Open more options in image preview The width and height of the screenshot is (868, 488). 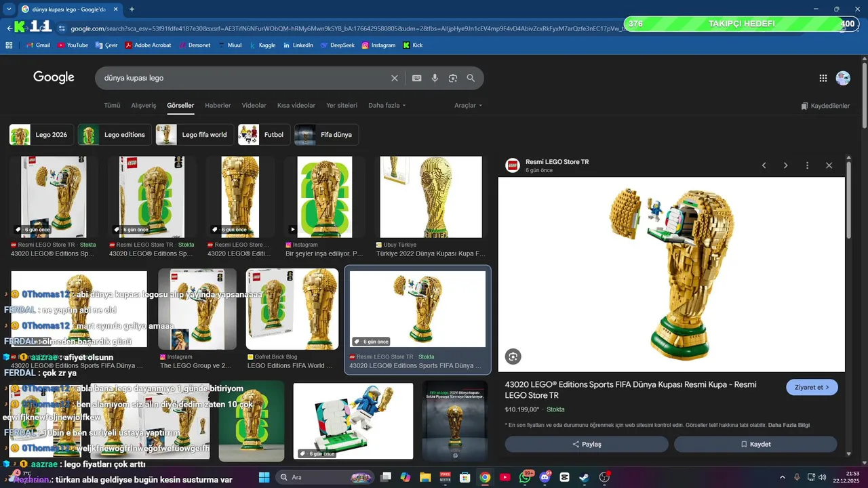tap(807, 165)
